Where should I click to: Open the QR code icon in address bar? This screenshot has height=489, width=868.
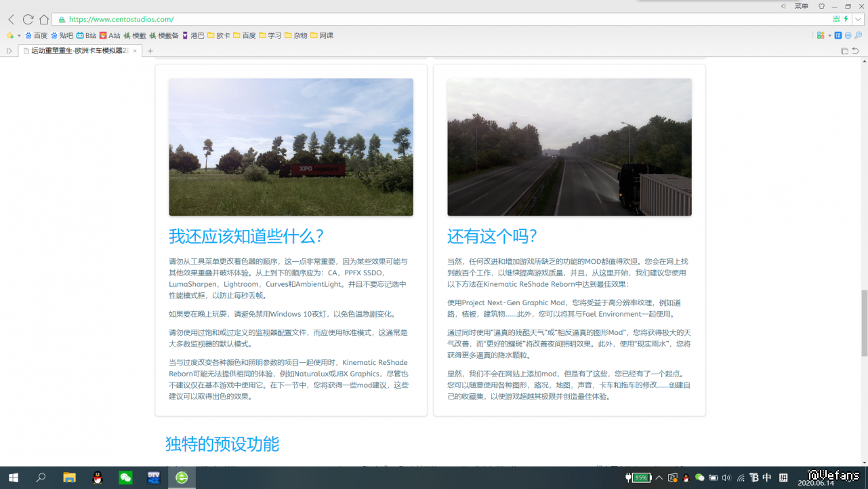836,20
